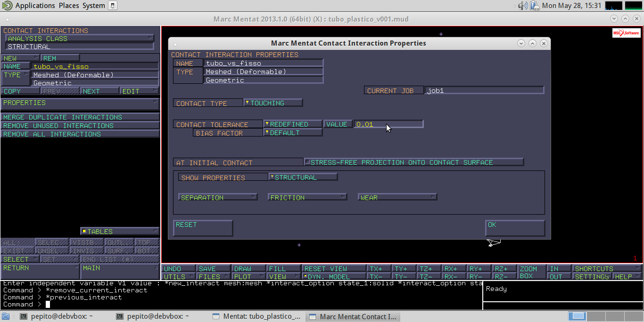644x322 pixels.
Task: Toggle DYN. MODEL in bottom toolbar
Action: pos(334,276)
